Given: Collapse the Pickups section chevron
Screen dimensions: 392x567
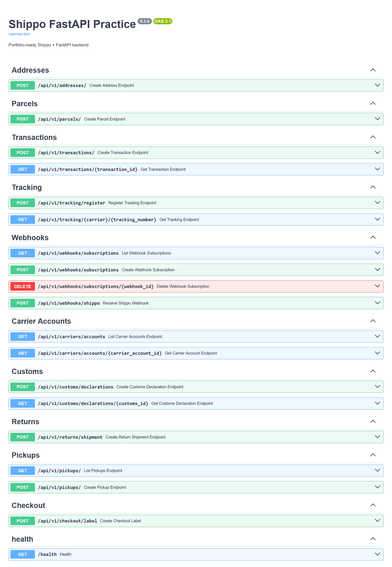Looking at the screenshot, I should pyautogui.click(x=373, y=455).
